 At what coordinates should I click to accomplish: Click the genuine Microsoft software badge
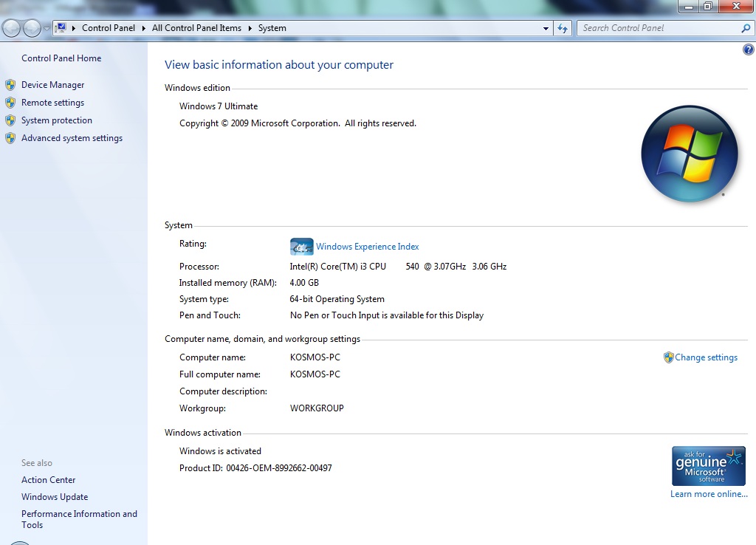(x=709, y=466)
